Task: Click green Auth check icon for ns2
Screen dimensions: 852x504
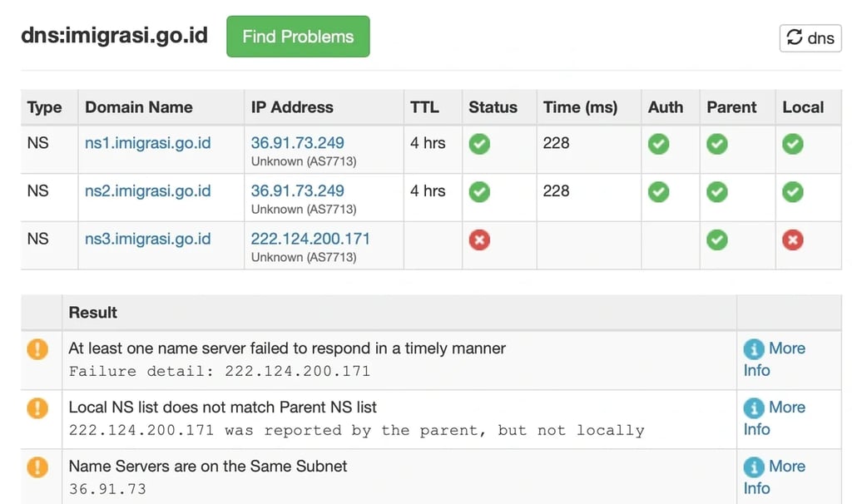Action: 658,192
